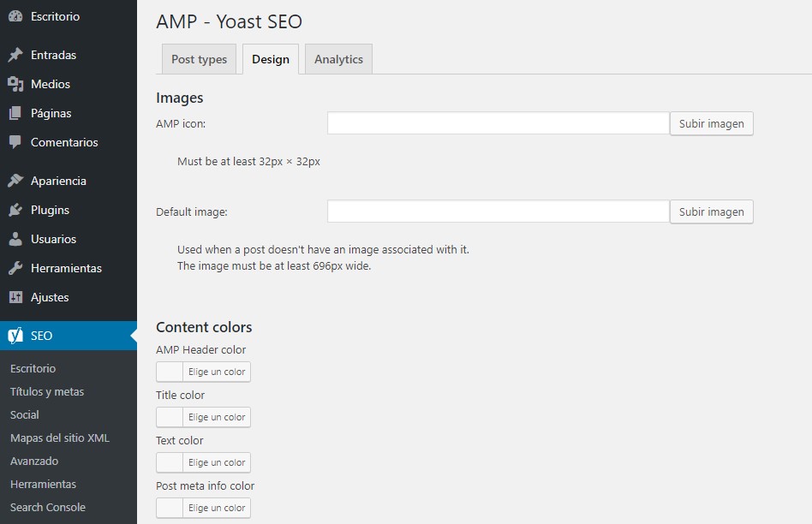Click the Yoast SEO logo icon
The height and width of the screenshot is (524, 812).
tap(15, 336)
